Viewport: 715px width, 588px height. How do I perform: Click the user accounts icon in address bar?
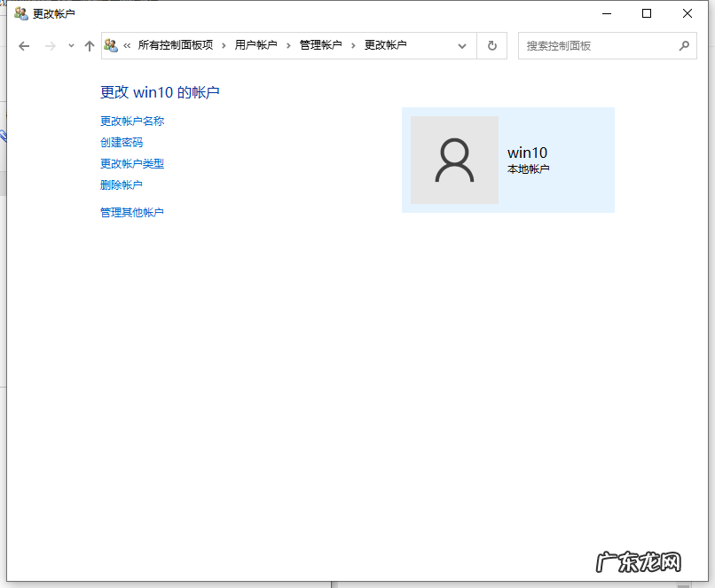pyautogui.click(x=110, y=45)
